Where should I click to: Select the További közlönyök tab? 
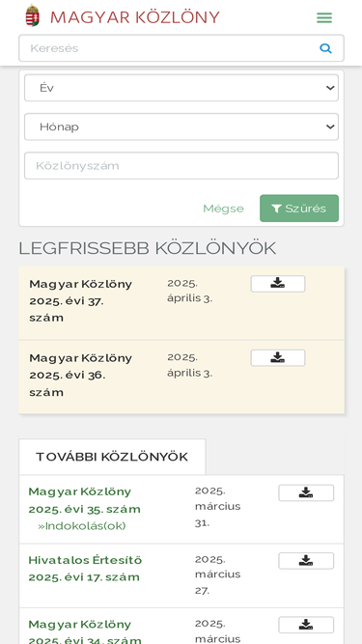click(112, 457)
